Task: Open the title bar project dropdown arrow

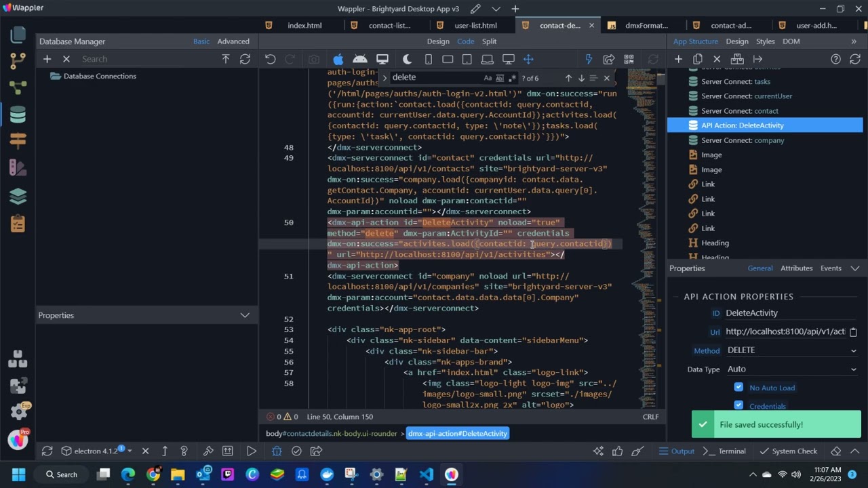Action: click(x=496, y=9)
